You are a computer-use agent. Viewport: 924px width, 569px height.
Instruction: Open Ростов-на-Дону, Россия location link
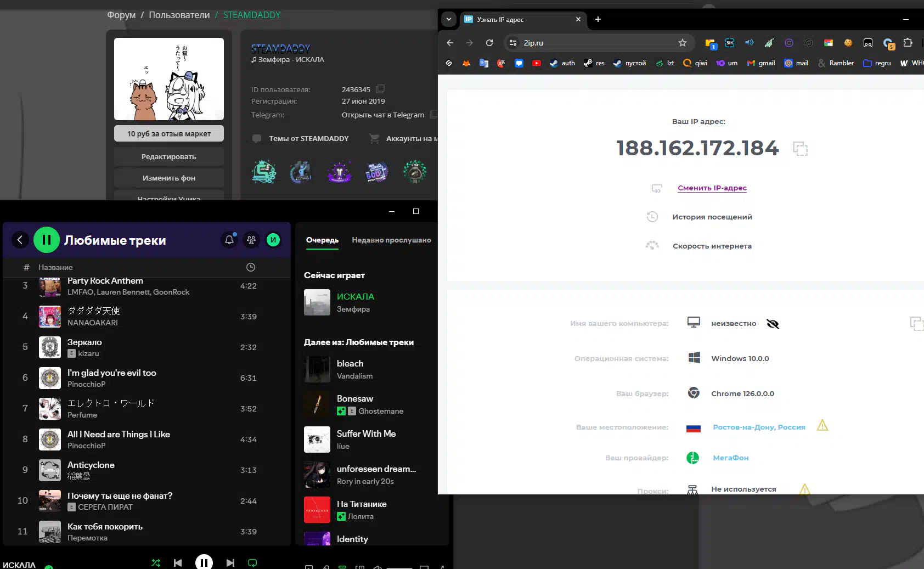coord(759,427)
